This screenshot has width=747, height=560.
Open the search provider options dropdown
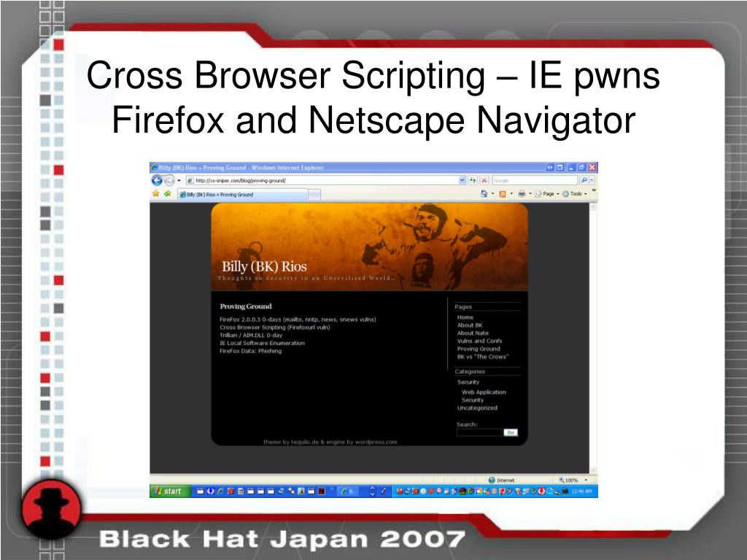[592, 181]
